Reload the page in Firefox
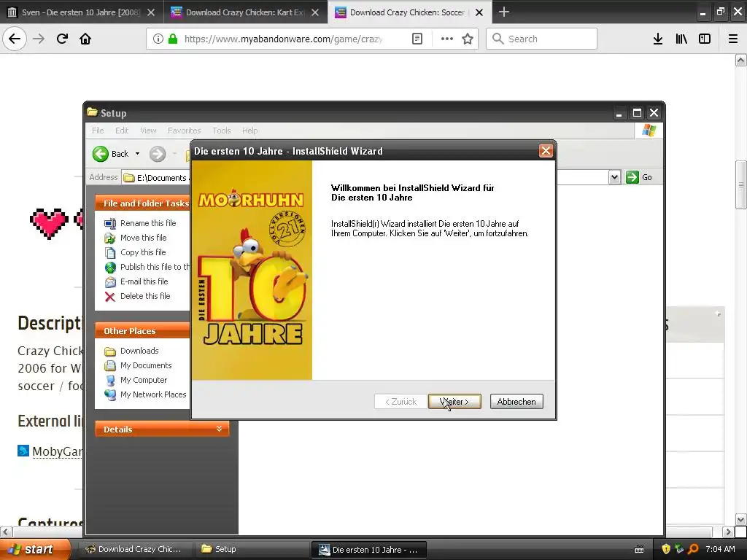747x560 pixels. pyautogui.click(x=62, y=39)
